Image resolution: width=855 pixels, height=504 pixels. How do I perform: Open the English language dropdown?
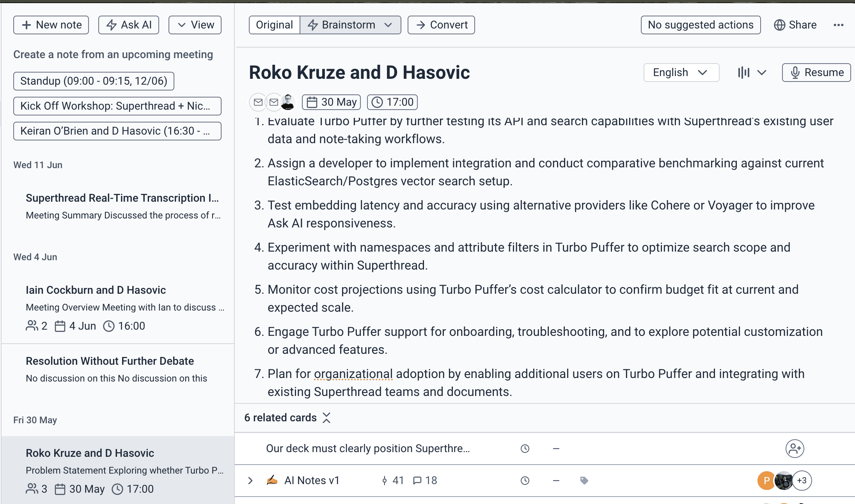tap(681, 73)
